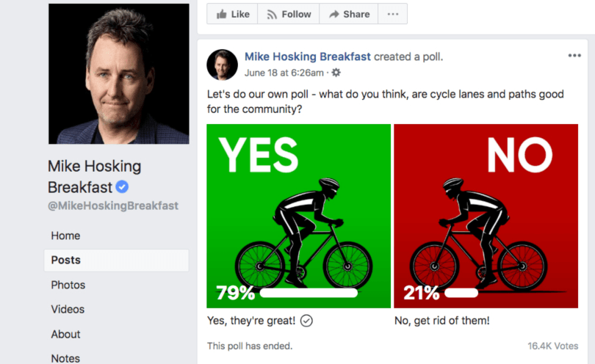Open the Home page section

pos(65,236)
